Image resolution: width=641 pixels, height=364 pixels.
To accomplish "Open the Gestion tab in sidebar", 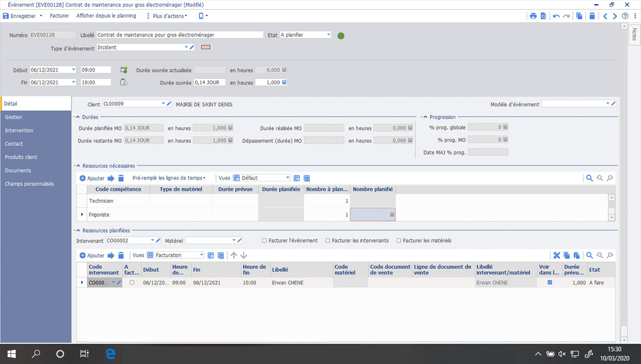I will click(36, 117).
